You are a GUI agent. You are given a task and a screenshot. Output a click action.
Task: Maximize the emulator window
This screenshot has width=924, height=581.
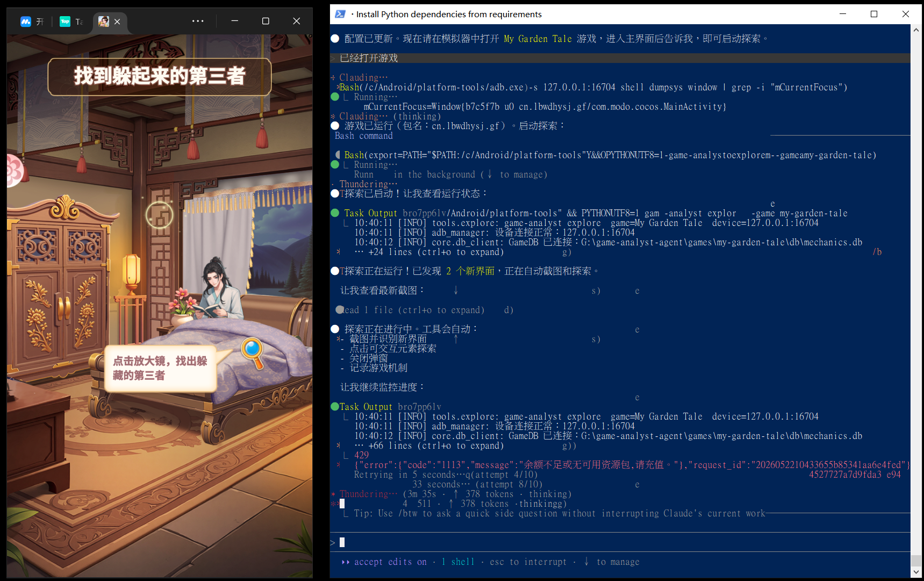266,21
